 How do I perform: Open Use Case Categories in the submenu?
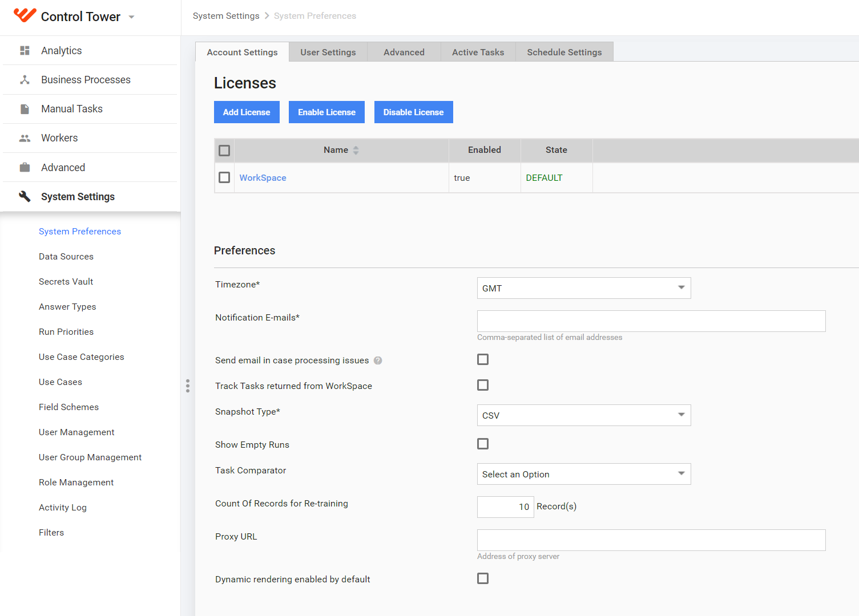pos(82,357)
